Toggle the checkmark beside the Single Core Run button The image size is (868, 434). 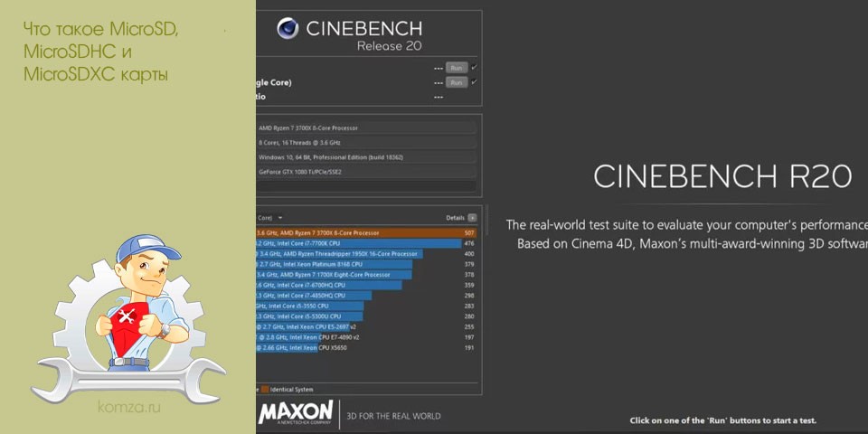[475, 82]
